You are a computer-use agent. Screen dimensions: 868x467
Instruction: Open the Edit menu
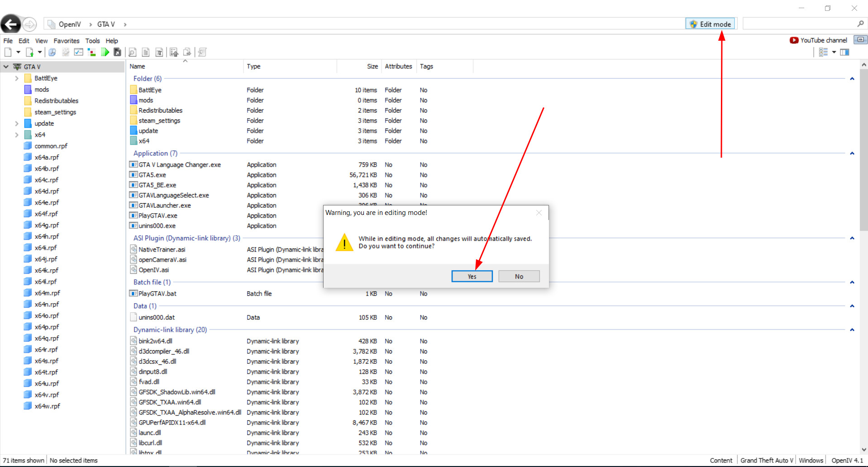pyautogui.click(x=24, y=41)
